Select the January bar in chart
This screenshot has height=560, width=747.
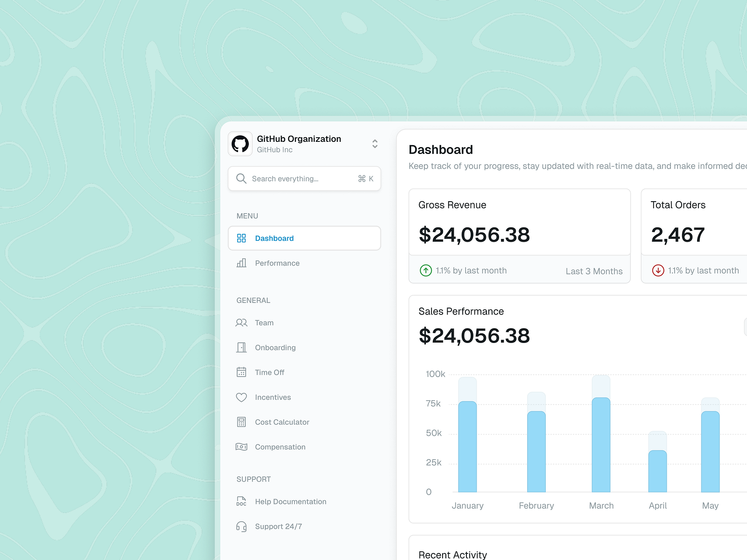click(x=467, y=447)
